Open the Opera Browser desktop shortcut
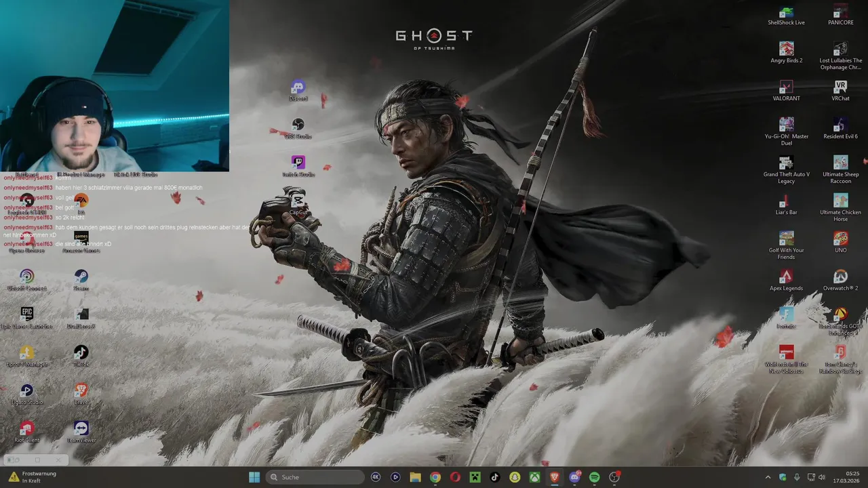 click(x=27, y=243)
